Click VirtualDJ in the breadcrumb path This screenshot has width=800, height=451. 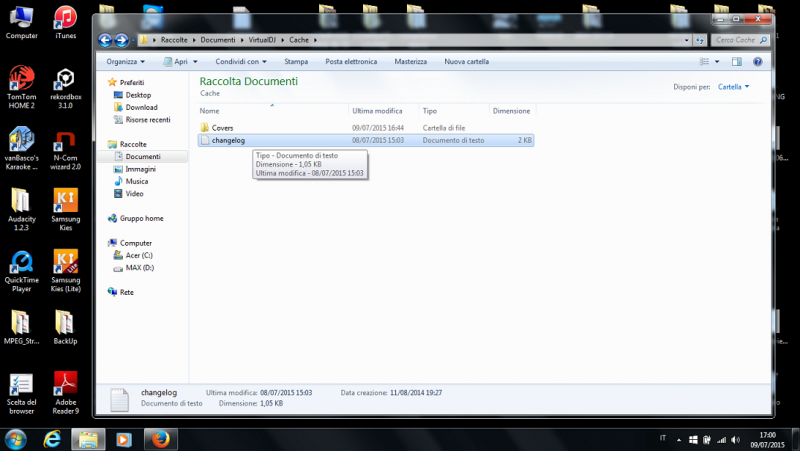point(262,40)
